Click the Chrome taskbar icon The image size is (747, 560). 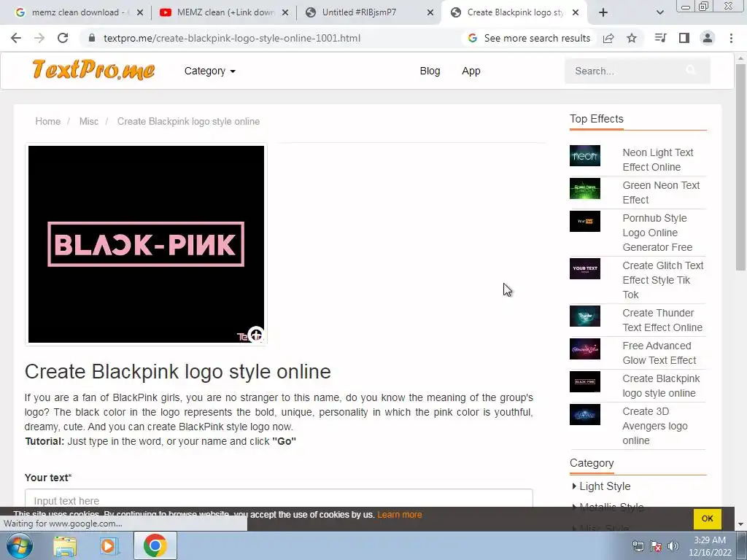pyautogui.click(x=155, y=545)
